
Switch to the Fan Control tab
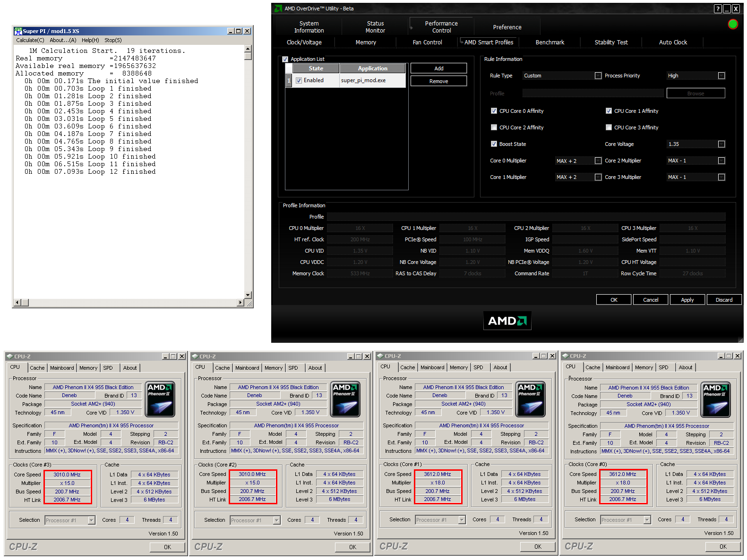(427, 42)
